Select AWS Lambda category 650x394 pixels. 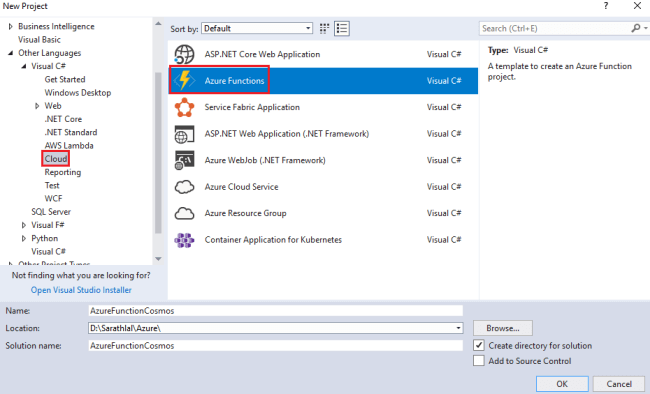[x=69, y=146]
